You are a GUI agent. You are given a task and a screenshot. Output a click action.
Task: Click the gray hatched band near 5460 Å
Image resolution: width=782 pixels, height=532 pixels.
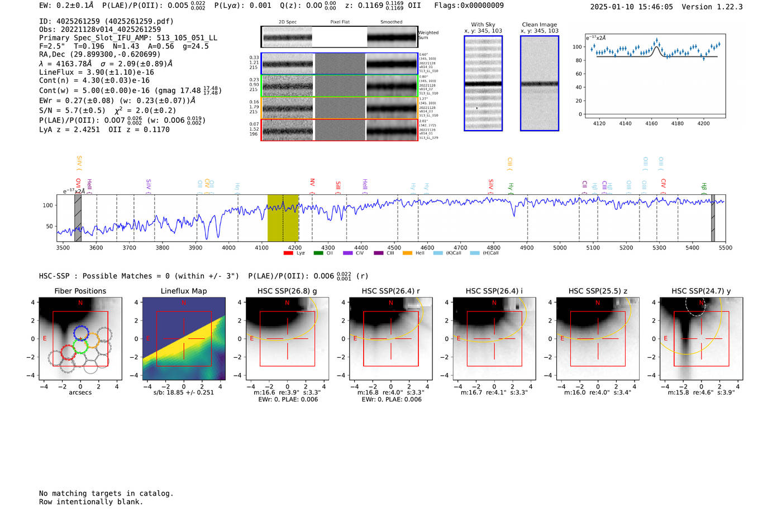[713, 218]
